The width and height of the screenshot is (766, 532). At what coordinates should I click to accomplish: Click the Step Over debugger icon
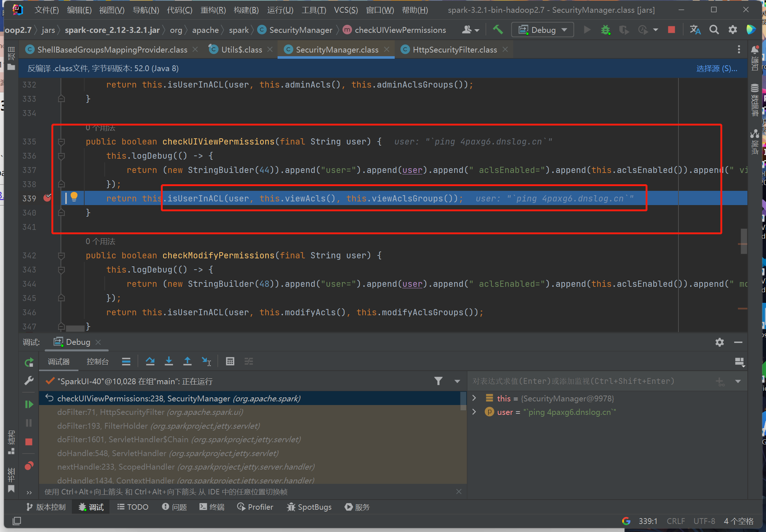coord(150,362)
